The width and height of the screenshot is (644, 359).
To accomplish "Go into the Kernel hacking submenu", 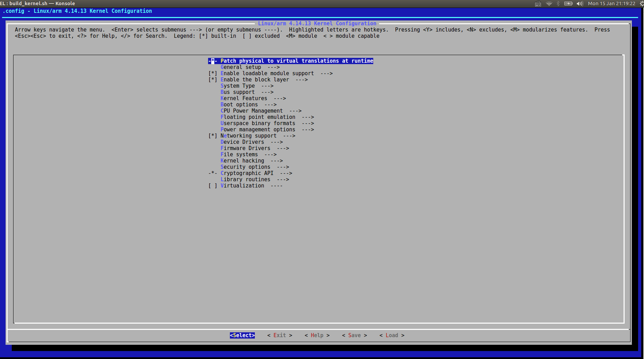I will [x=252, y=161].
